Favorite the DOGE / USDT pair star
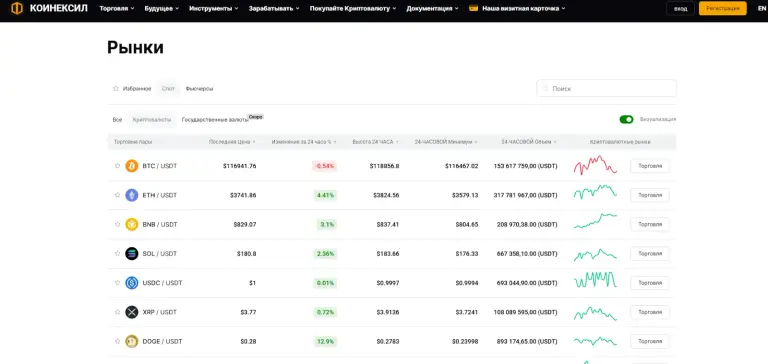 [117, 341]
